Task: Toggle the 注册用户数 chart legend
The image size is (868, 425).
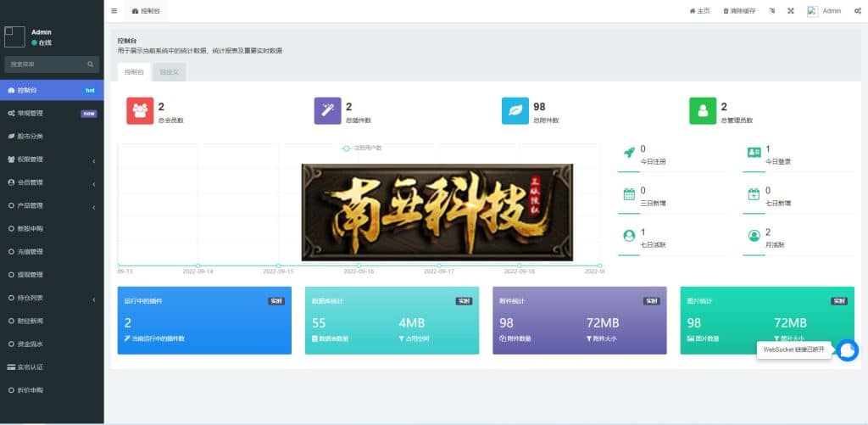Action: click(x=362, y=148)
